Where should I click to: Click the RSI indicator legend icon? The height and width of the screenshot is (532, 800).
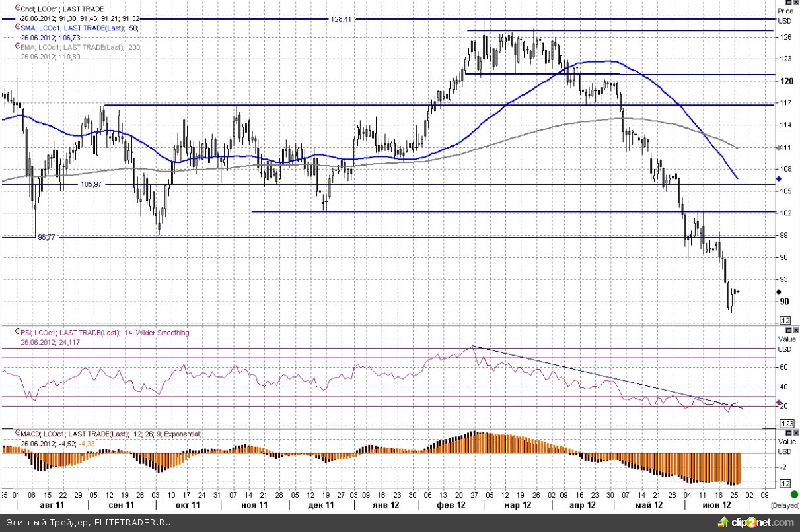(17, 332)
